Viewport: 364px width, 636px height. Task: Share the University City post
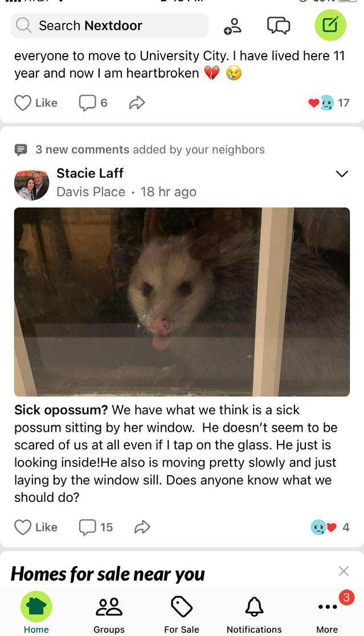pos(137,103)
